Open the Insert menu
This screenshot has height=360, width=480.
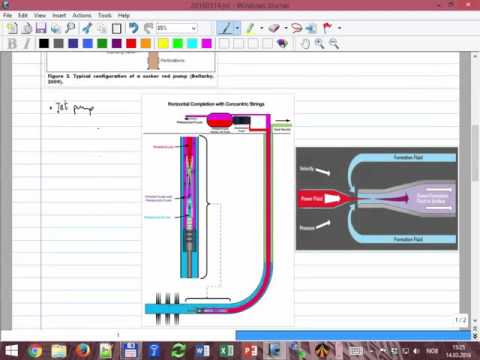click(x=59, y=15)
